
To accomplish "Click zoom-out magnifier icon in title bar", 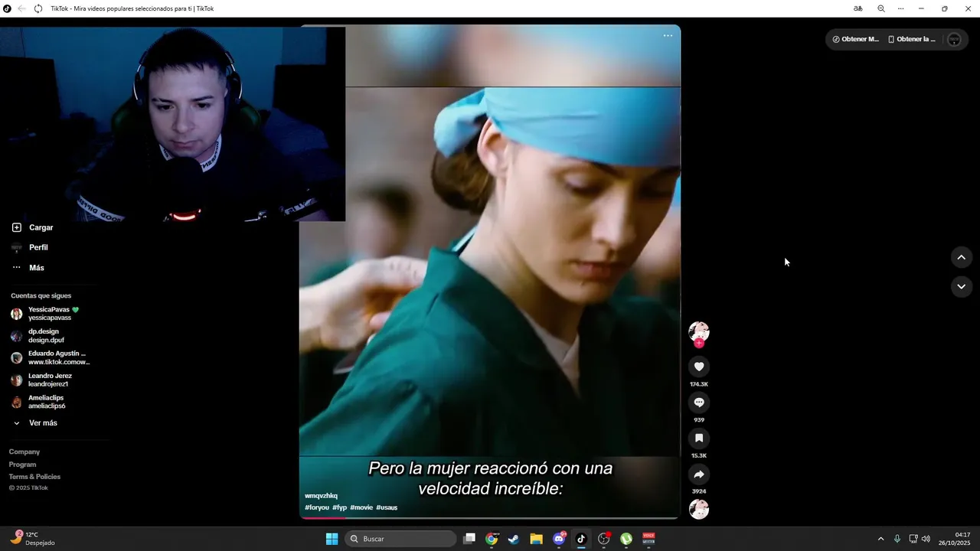I will pyautogui.click(x=880, y=8).
